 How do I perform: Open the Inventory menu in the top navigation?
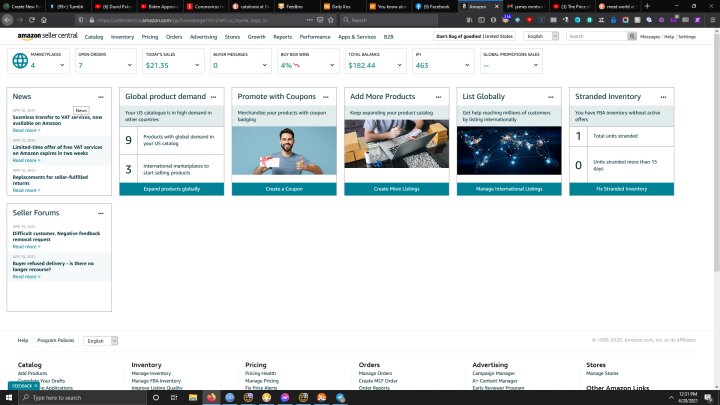point(122,37)
